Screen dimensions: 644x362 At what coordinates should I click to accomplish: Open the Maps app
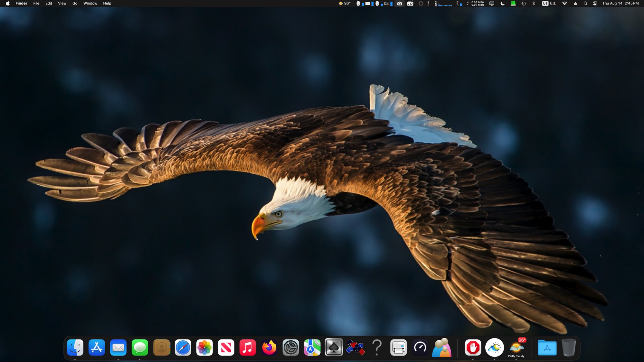312,348
